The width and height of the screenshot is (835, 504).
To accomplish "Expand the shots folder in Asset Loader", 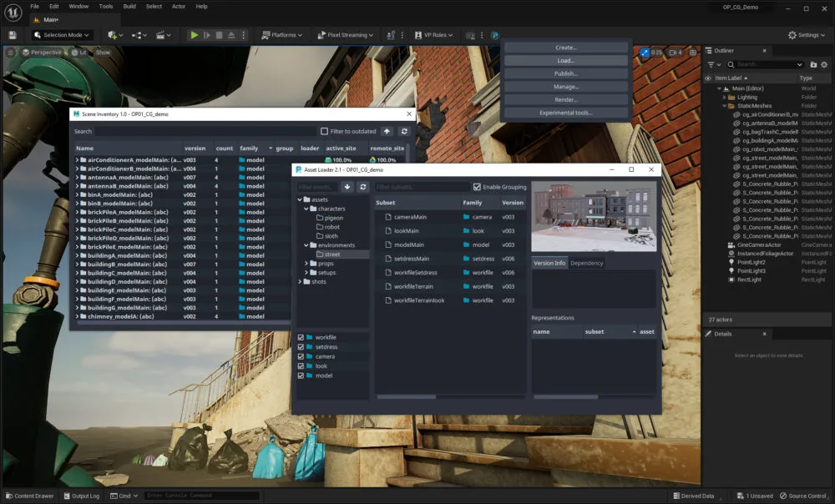I will point(300,281).
